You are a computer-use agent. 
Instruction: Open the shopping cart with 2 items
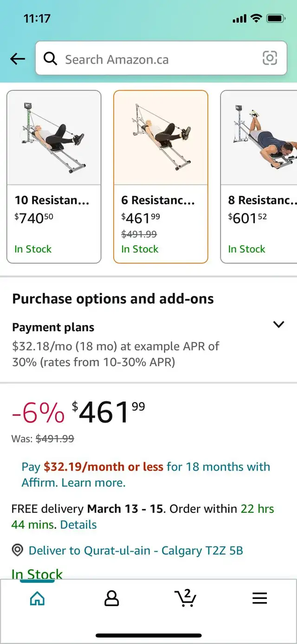coord(185,598)
